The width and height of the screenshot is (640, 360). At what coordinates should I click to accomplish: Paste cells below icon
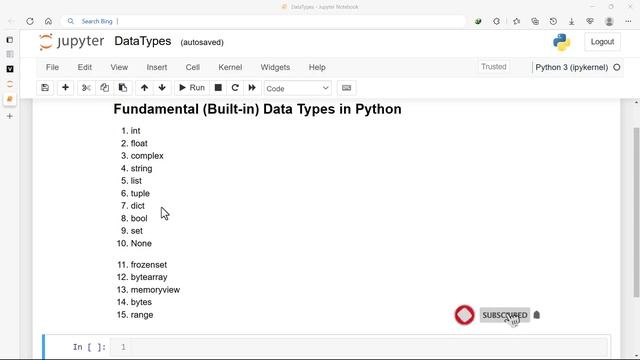coord(123,88)
